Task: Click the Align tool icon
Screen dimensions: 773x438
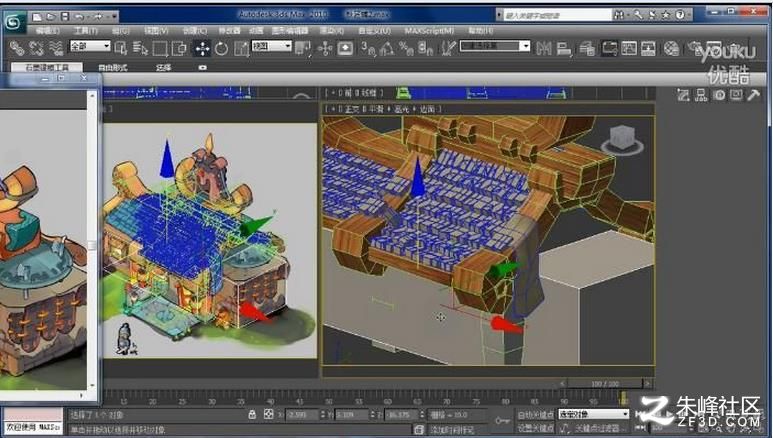Action: tap(563, 48)
